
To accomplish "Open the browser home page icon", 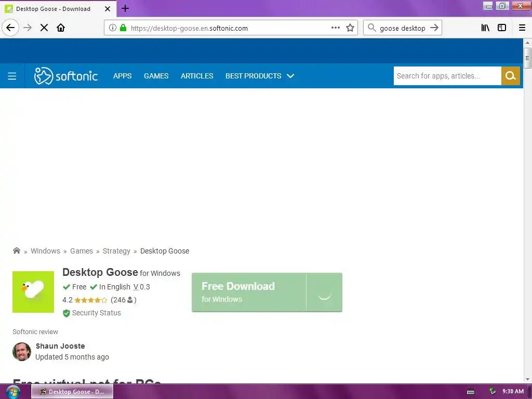I will point(61,28).
